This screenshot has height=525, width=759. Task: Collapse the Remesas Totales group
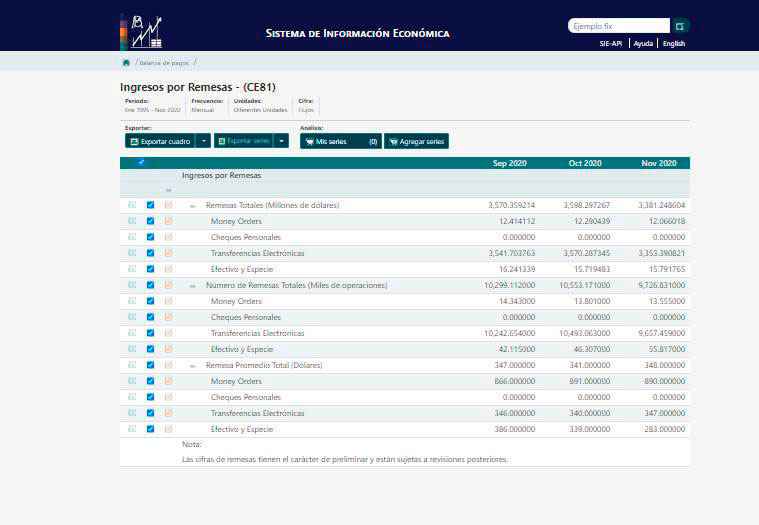[192, 206]
